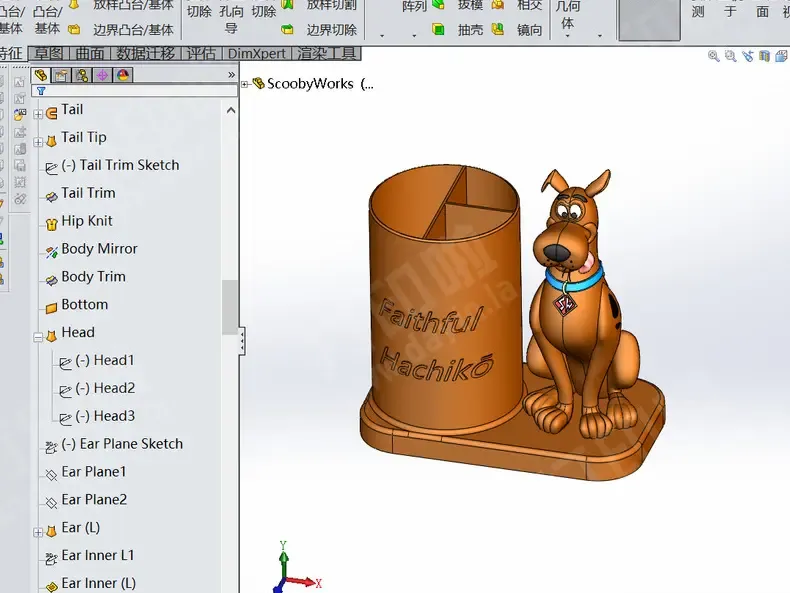Click the 镜向 mirror icon
This screenshot has height=593, width=790.
pos(498,29)
